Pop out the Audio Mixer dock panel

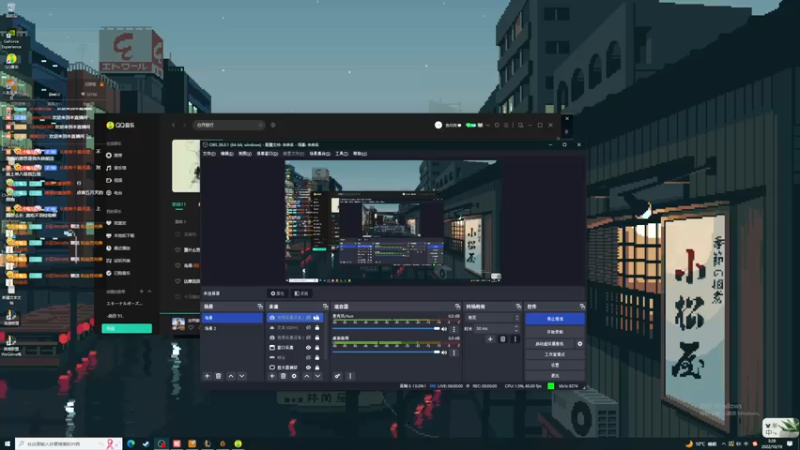point(457,307)
